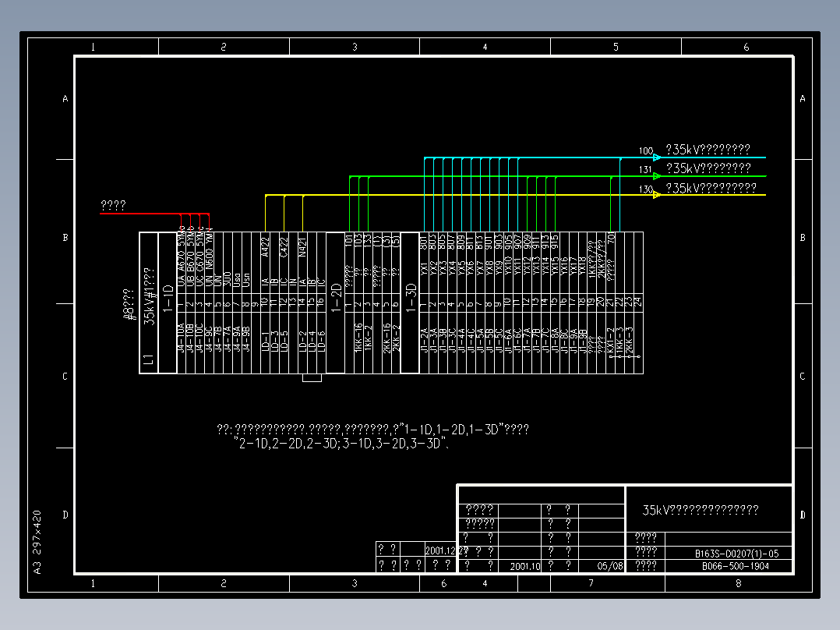Select the 1KK-16 wiring label
840x630 pixels.
[358, 338]
